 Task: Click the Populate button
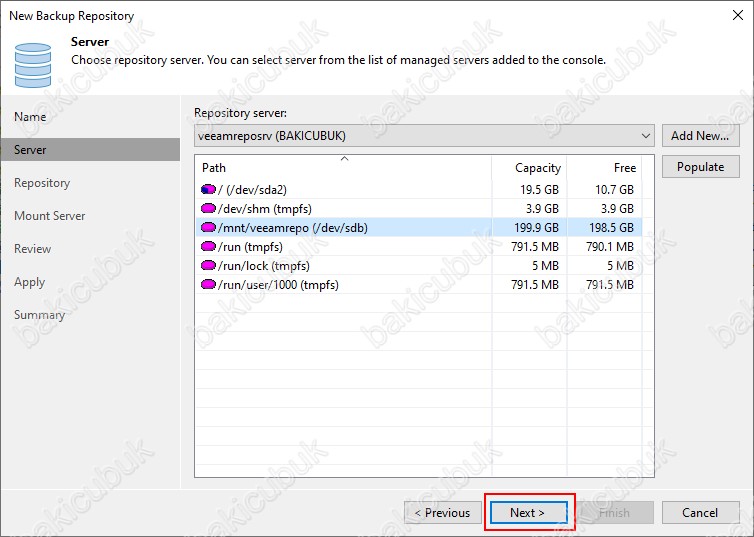(x=700, y=167)
